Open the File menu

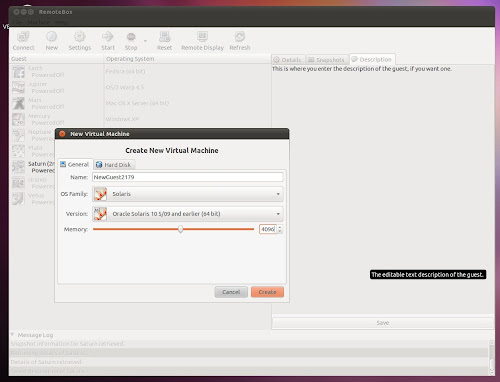[18, 22]
